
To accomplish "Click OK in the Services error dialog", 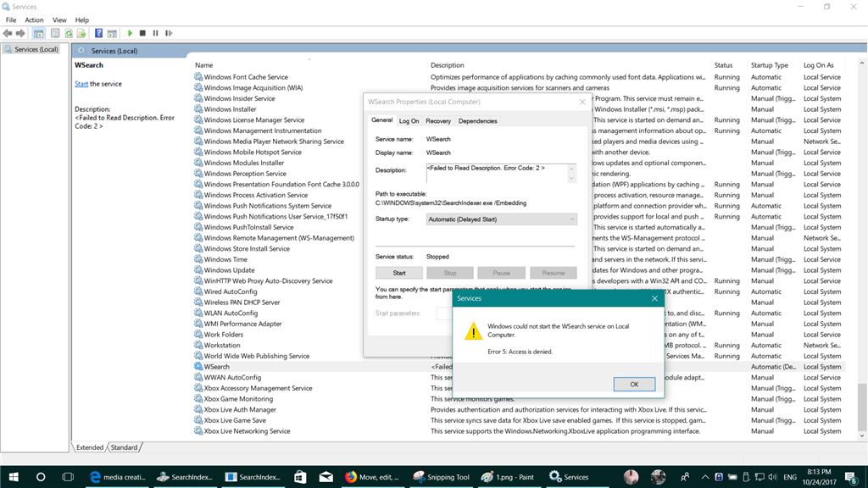I will click(x=634, y=385).
